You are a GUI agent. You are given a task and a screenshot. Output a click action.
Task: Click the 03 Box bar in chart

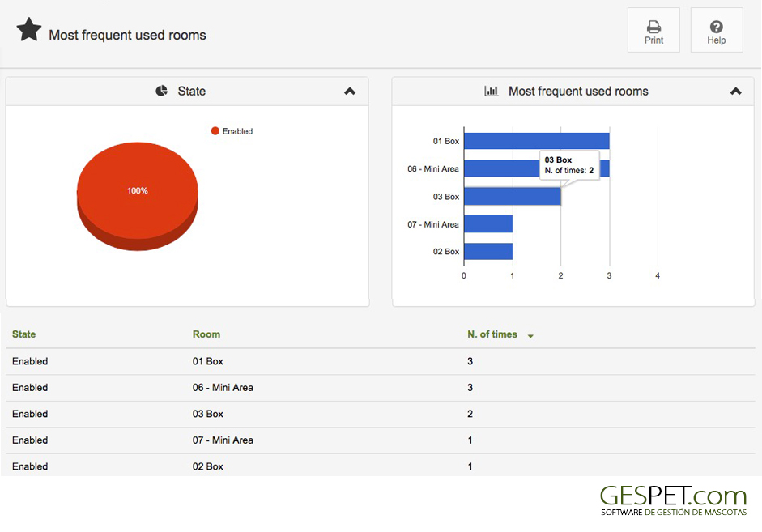[513, 196]
